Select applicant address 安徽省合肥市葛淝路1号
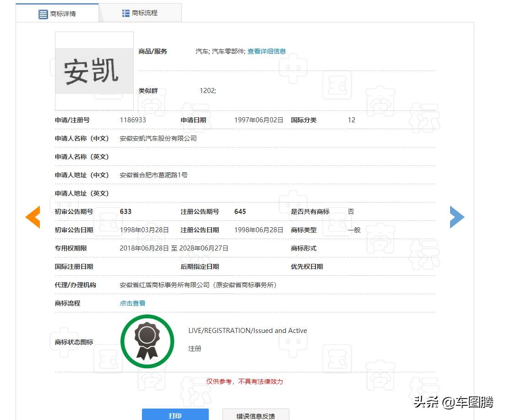The image size is (505, 420). pos(154,175)
